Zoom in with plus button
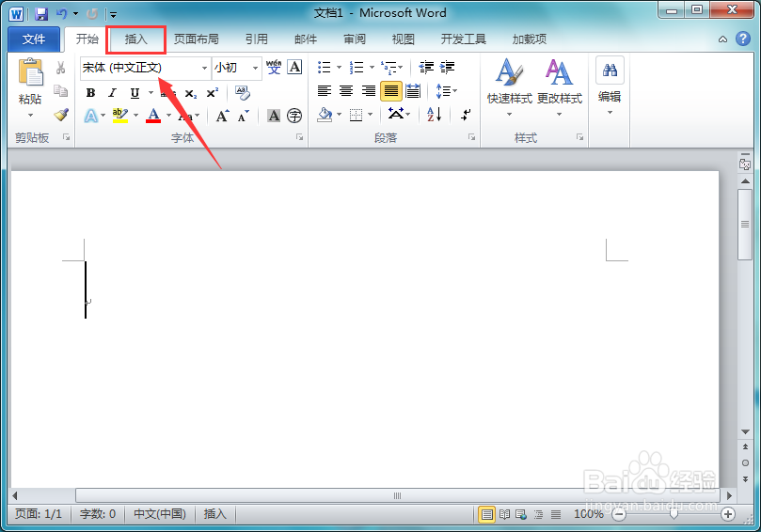Screen dimensions: 761x532 [x=727, y=514]
